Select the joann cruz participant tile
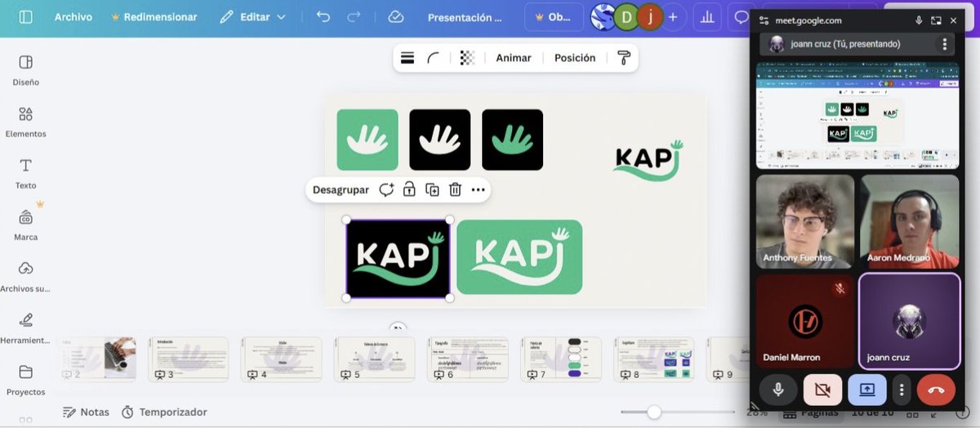 909,321
